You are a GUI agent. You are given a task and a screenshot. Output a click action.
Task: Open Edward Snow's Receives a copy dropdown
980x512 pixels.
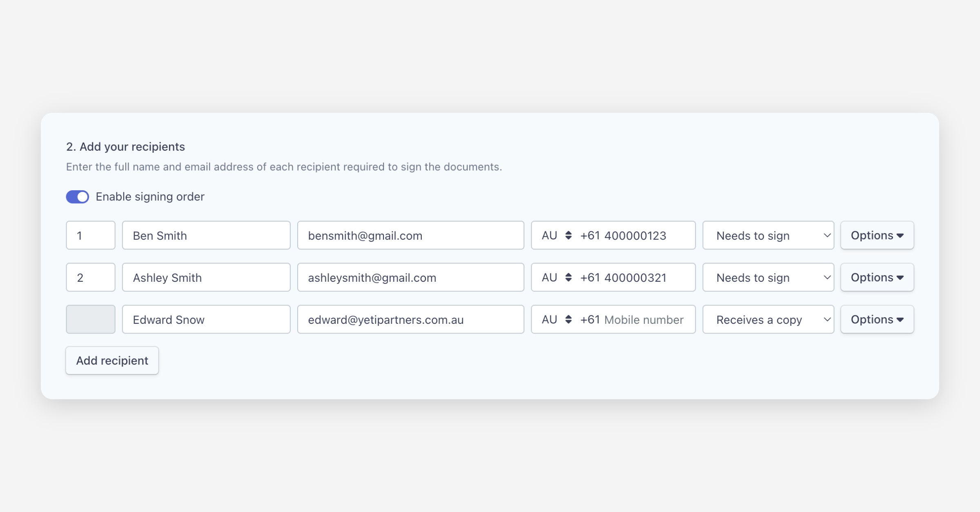point(768,320)
